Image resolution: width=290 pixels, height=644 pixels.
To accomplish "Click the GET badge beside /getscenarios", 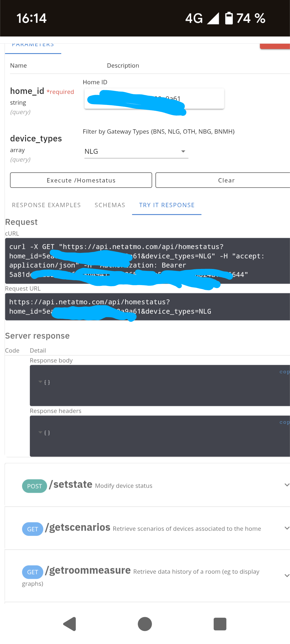I will click(32, 529).
